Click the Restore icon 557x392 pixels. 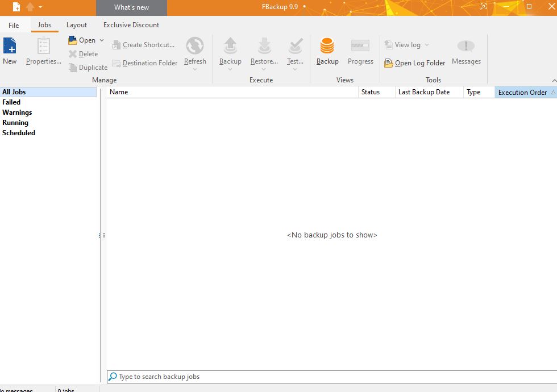click(264, 46)
